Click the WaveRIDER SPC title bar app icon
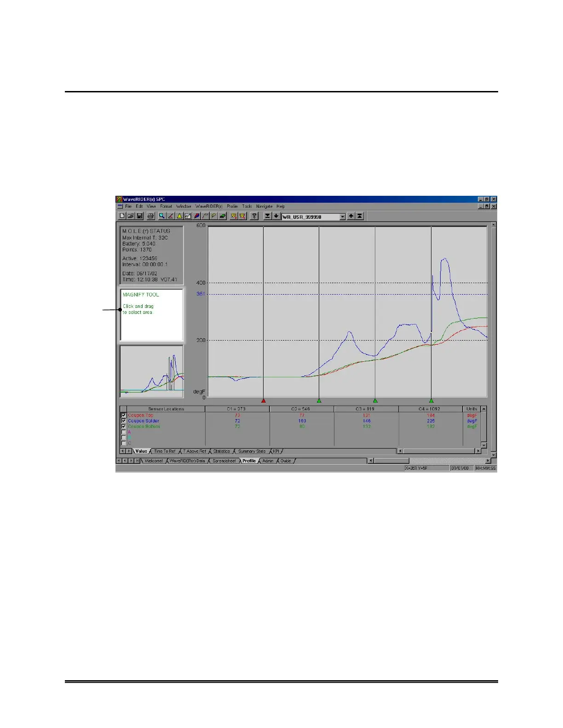 coord(119,199)
